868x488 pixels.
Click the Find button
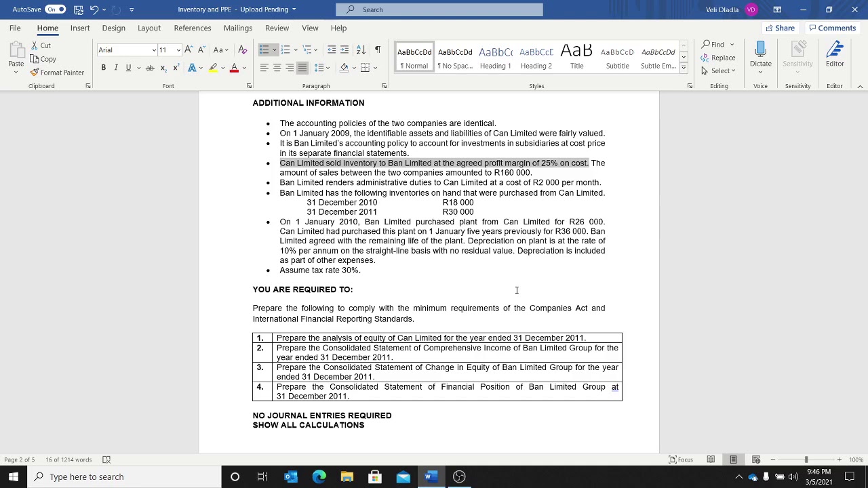coord(713,45)
